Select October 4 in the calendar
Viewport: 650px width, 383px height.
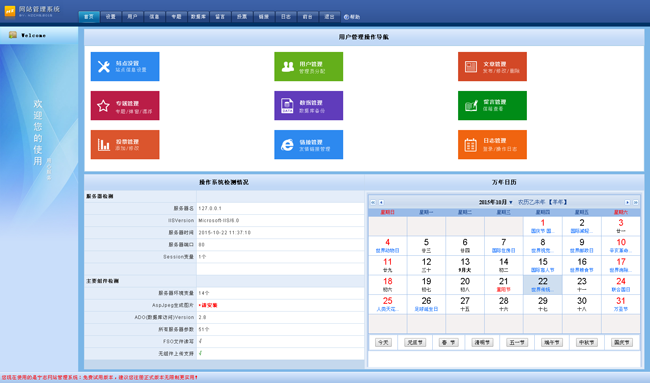point(388,246)
